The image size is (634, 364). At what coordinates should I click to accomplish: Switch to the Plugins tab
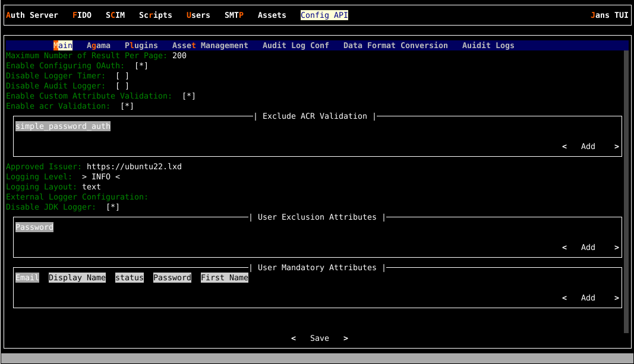point(141,46)
